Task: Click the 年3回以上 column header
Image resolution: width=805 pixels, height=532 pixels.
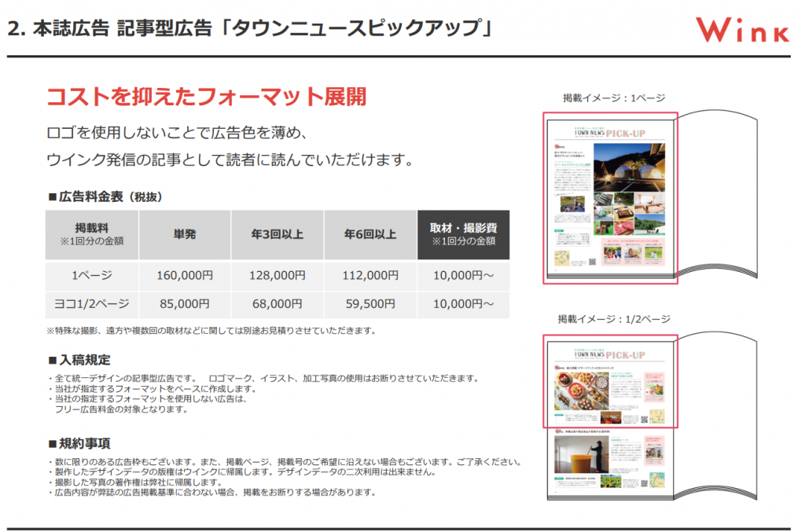Action: point(277,234)
